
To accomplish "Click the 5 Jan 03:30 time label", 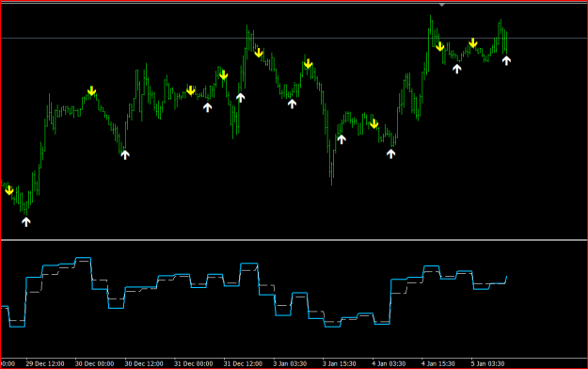I will pyautogui.click(x=488, y=363).
